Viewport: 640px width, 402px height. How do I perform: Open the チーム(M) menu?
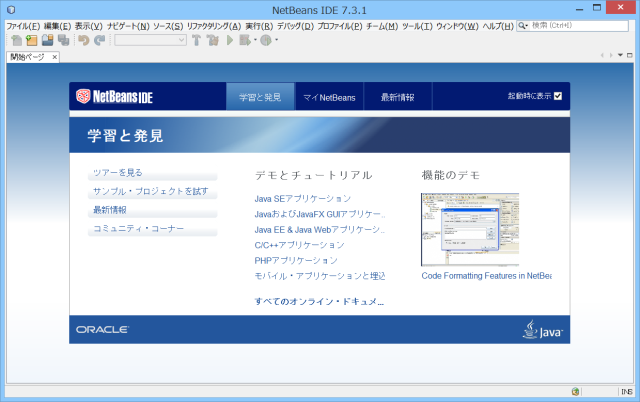pos(382,26)
